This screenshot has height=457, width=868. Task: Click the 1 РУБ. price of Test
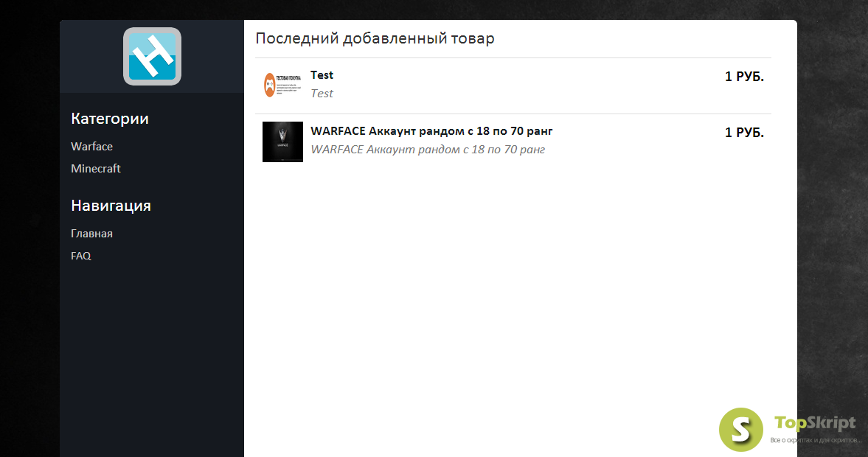[744, 77]
